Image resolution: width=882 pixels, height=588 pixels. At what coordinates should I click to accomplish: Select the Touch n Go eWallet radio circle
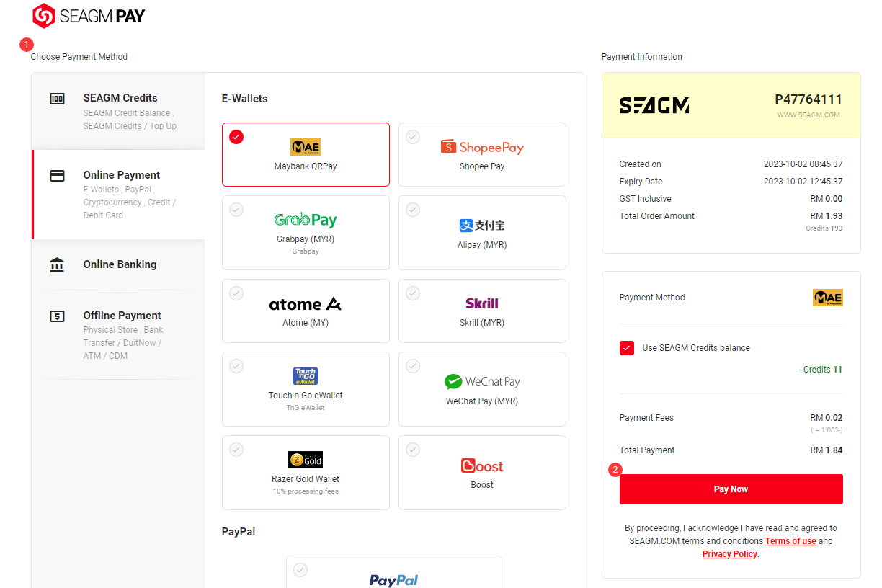click(236, 366)
